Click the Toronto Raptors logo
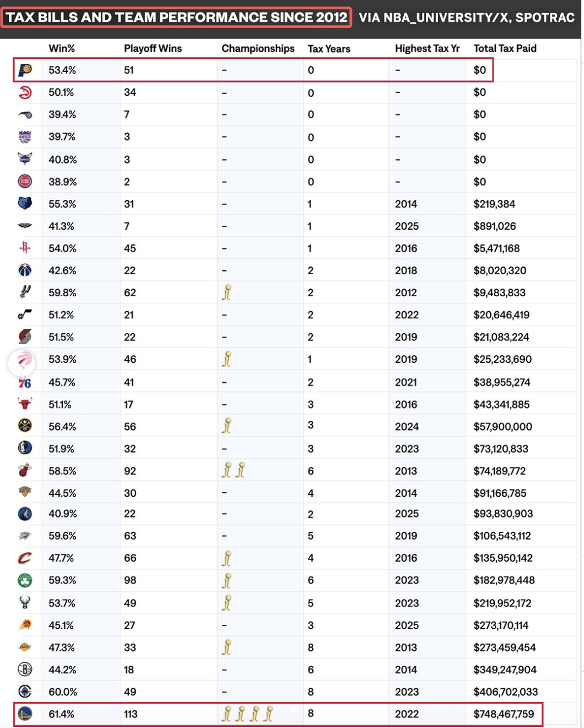 [25, 360]
